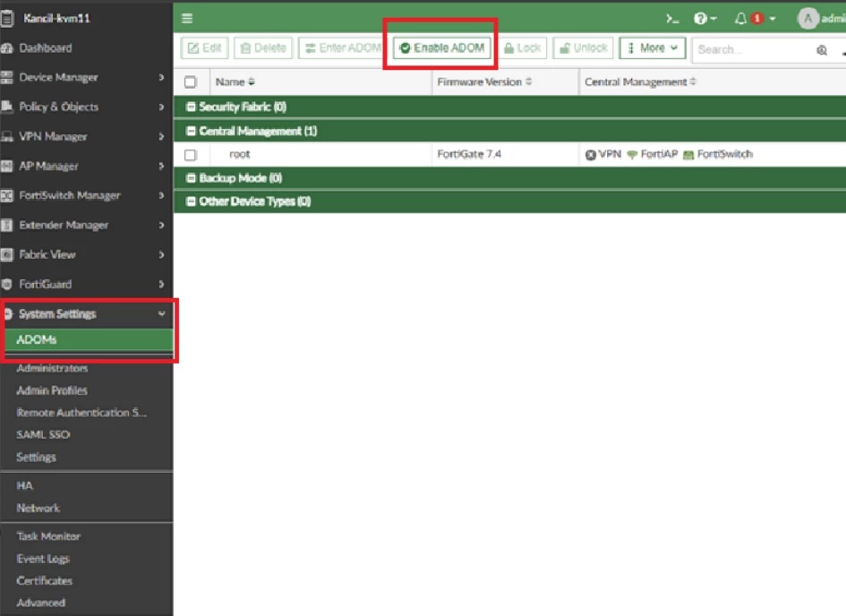
Task: Collapse the Central Management (1) group
Action: pyautogui.click(x=191, y=131)
